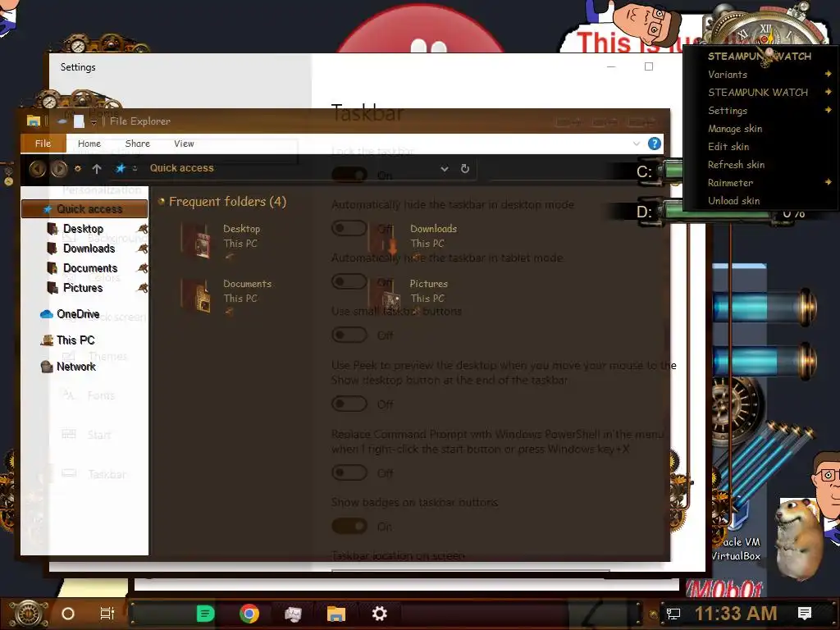This screenshot has height=630, width=840.
Task: Choose Unload skin from context menu
Action: tap(734, 200)
